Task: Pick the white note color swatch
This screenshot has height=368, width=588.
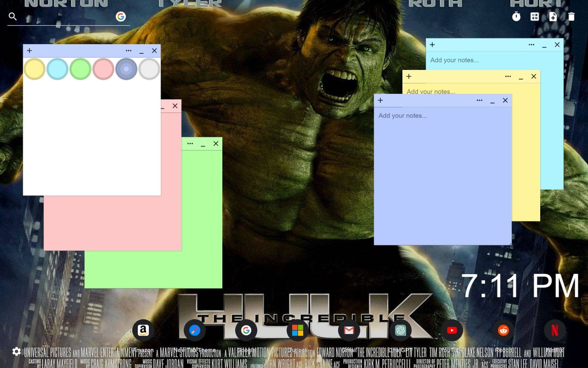Action: pyautogui.click(x=149, y=69)
